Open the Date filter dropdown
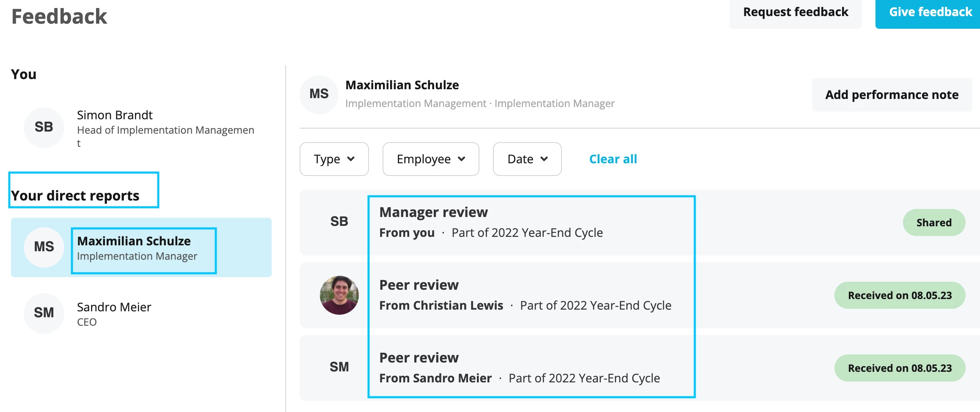This screenshot has height=412, width=980. (527, 159)
